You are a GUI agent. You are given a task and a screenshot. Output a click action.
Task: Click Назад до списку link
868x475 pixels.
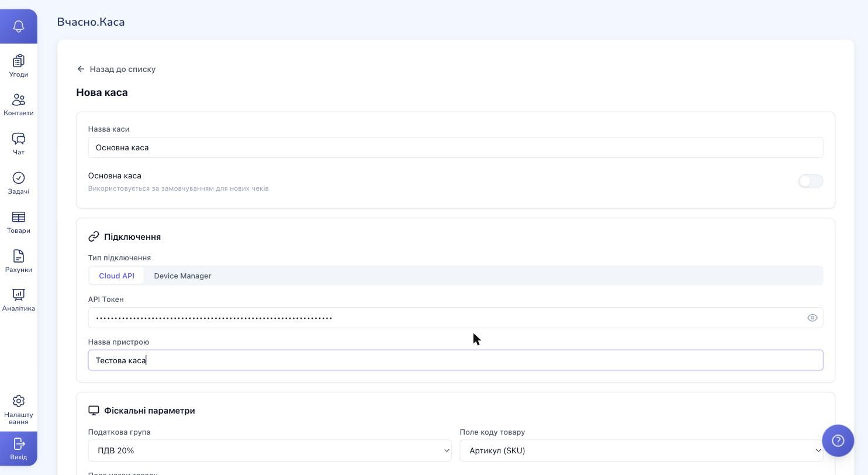click(123, 69)
